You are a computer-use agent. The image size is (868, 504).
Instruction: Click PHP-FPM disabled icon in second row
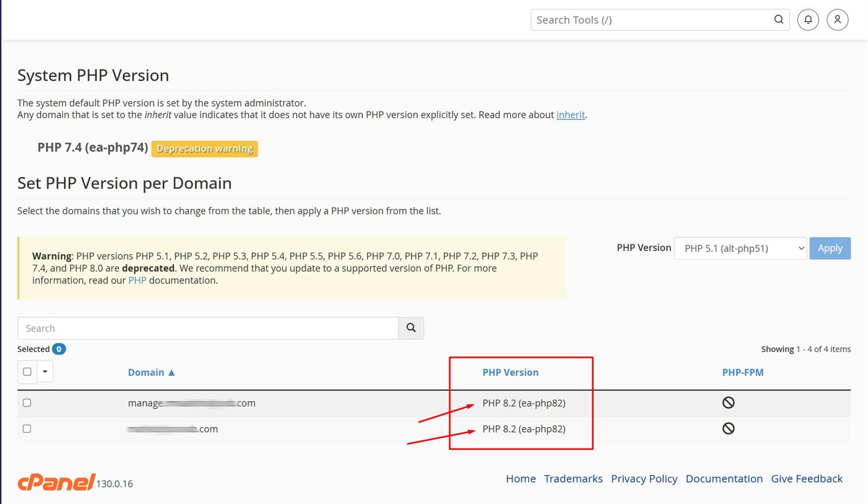(728, 429)
